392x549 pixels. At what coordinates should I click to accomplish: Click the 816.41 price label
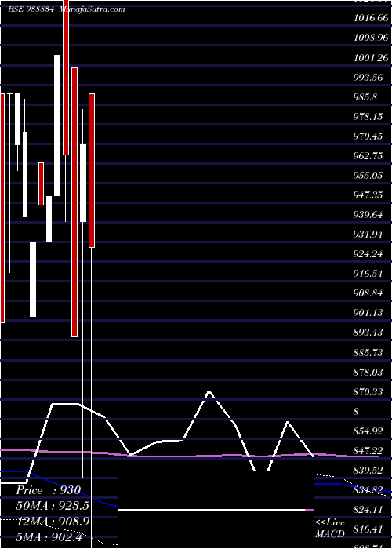click(x=368, y=529)
